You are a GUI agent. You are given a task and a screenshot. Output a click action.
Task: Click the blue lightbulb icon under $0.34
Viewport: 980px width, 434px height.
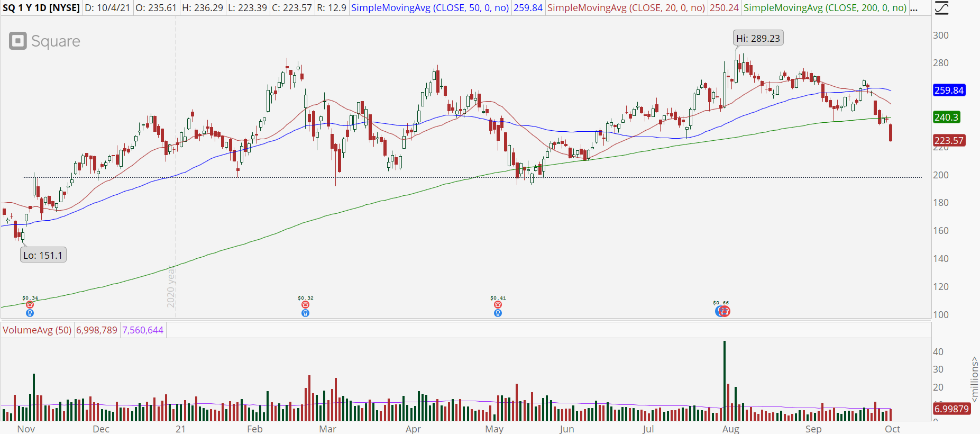coord(30,313)
